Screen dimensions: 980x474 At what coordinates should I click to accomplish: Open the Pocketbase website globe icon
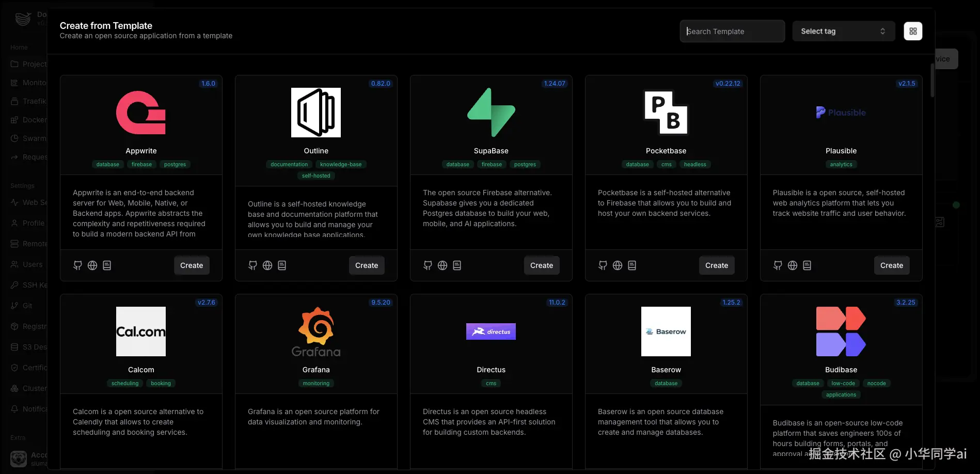coord(618,265)
